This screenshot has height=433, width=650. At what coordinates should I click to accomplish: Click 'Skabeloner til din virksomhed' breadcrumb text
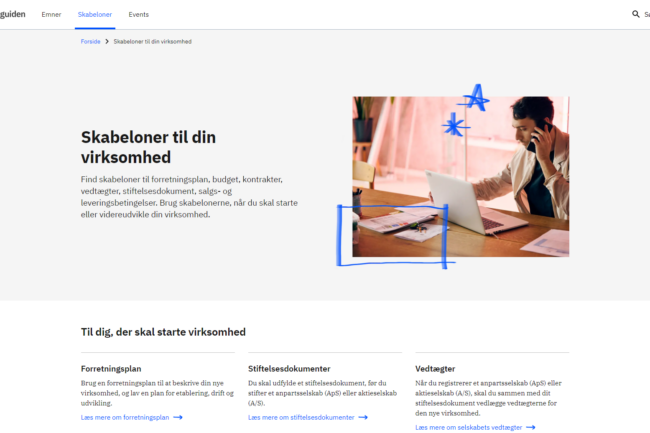click(x=152, y=41)
